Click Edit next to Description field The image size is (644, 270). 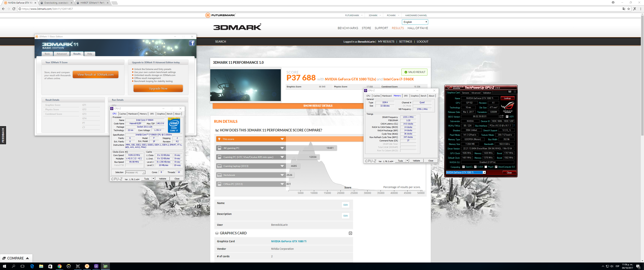pos(346,216)
